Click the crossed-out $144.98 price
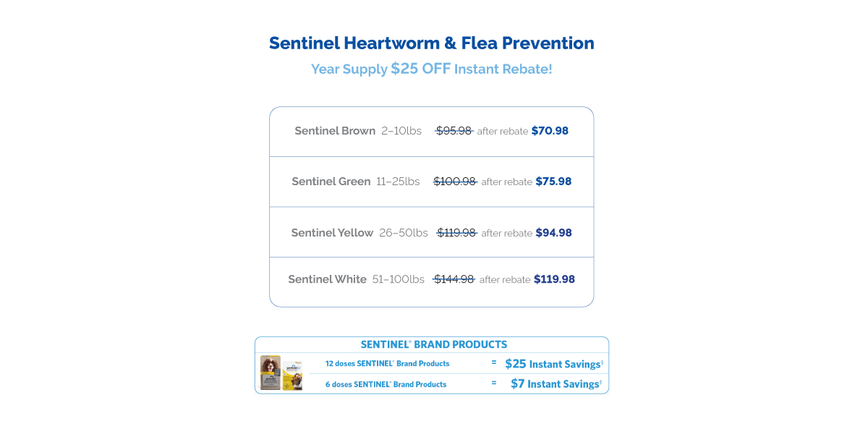This screenshot has width=868, height=434. (x=454, y=279)
